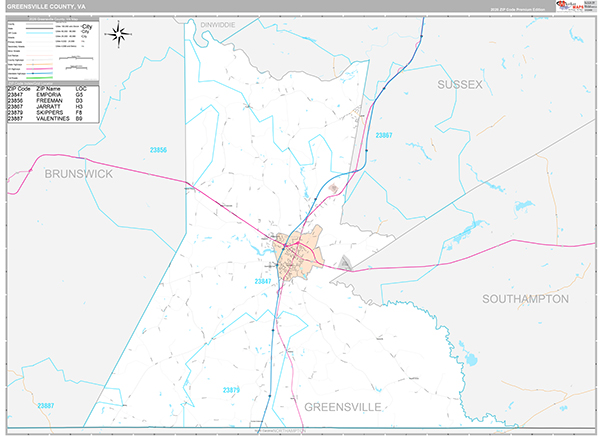Click the pink US Highways legend line
Screen dimensions: 600x436
click(39, 69)
